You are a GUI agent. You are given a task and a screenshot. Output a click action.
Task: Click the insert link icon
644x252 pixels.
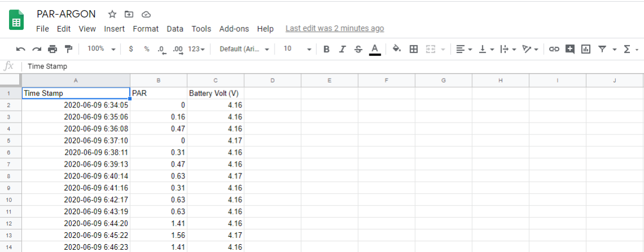click(554, 49)
